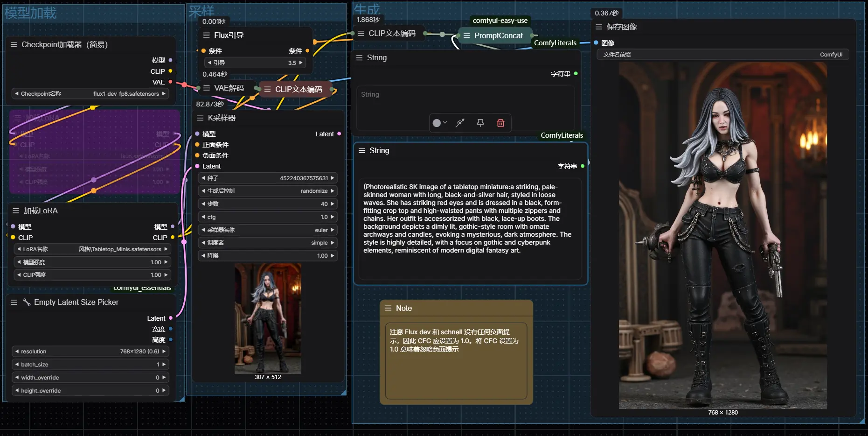This screenshot has height=436, width=868.
Task: Click the 引导 3.5 value slider
Action: [x=255, y=63]
